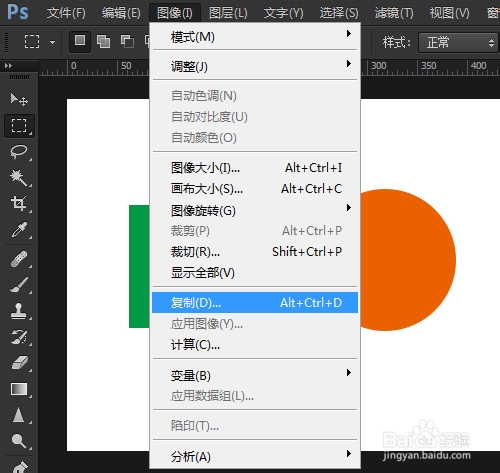Select the Eyedropper tool
500x473 pixels.
pyautogui.click(x=19, y=229)
